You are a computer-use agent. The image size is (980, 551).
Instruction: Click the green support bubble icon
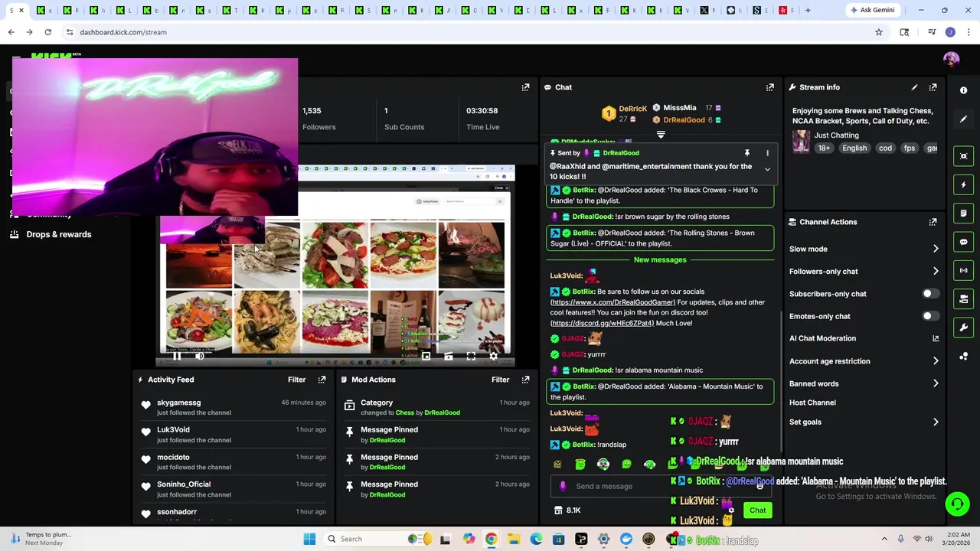tap(957, 504)
